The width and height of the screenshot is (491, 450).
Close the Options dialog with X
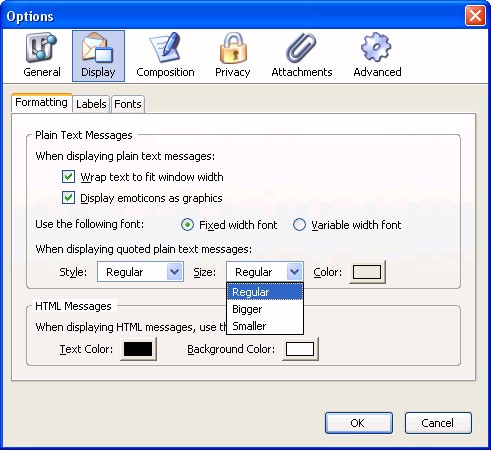pos(475,16)
